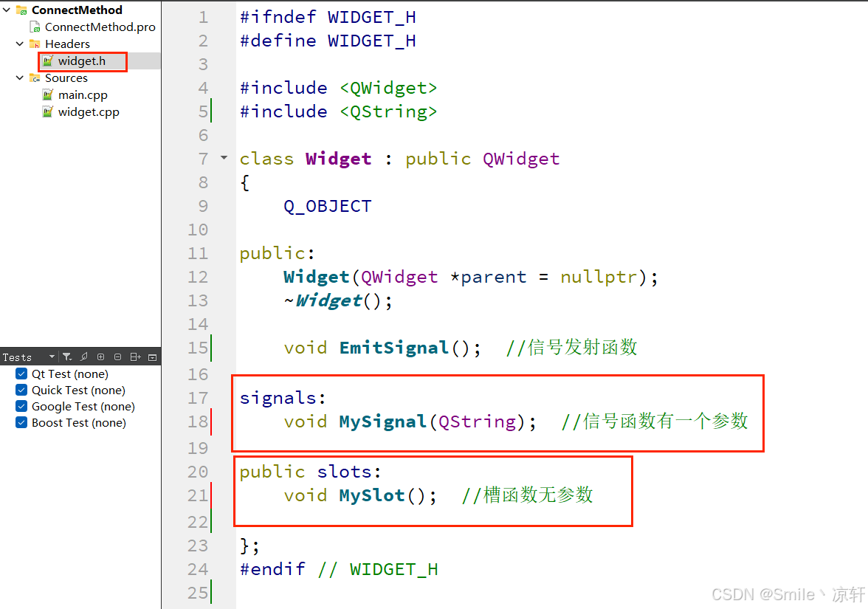Screen dimensions: 868x609
Task: Click the Quick Test (none) label
Action: [78, 390]
